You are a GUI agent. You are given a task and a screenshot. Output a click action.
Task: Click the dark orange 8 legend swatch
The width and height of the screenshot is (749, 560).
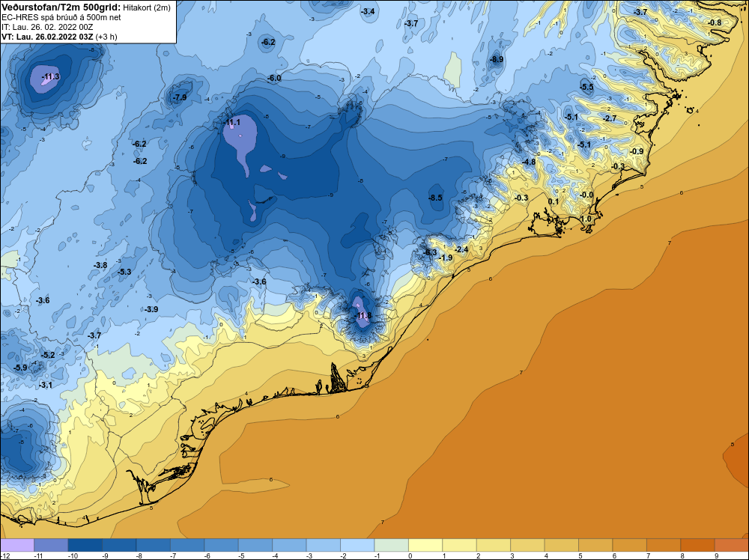[x=698, y=545]
